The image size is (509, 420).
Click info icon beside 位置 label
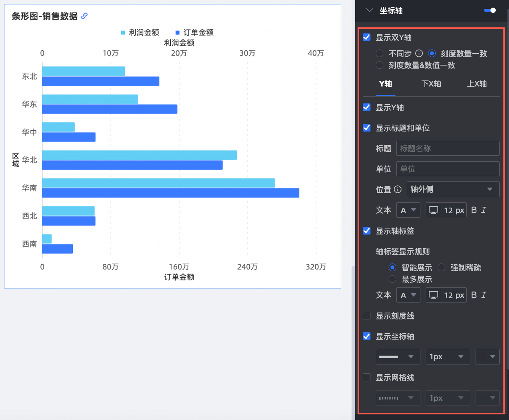(x=397, y=189)
